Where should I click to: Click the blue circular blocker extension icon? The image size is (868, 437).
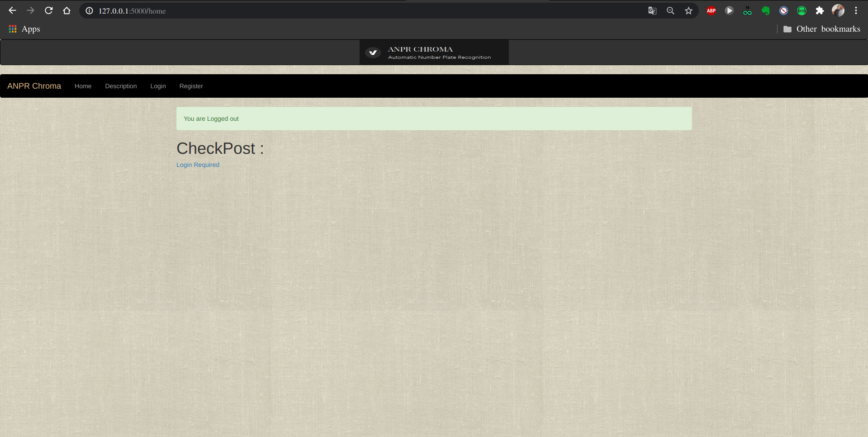783,10
